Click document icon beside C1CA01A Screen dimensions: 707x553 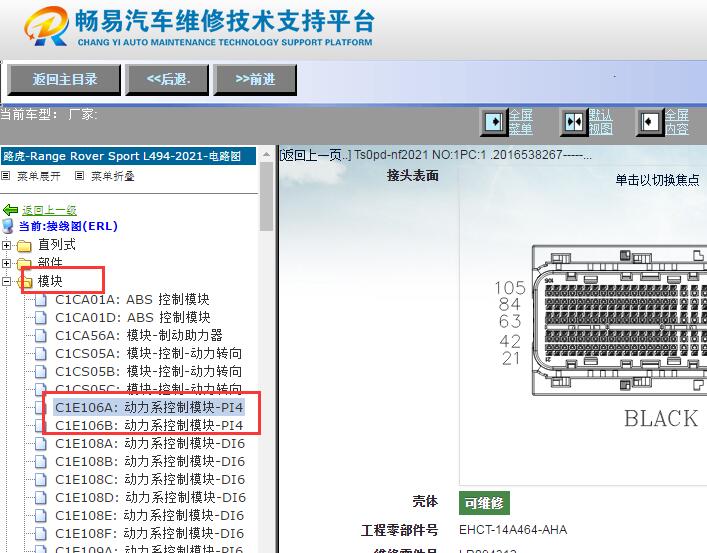[41, 300]
